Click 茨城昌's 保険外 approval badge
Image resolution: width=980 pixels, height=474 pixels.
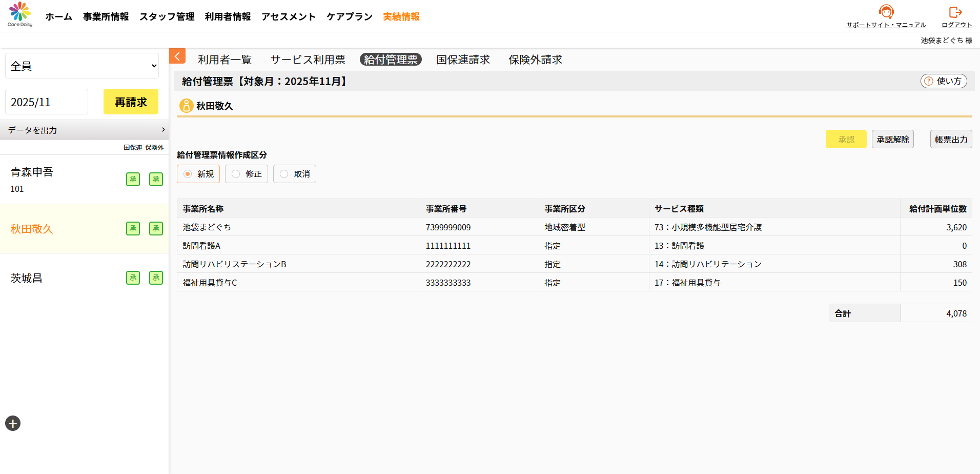click(156, 278)
